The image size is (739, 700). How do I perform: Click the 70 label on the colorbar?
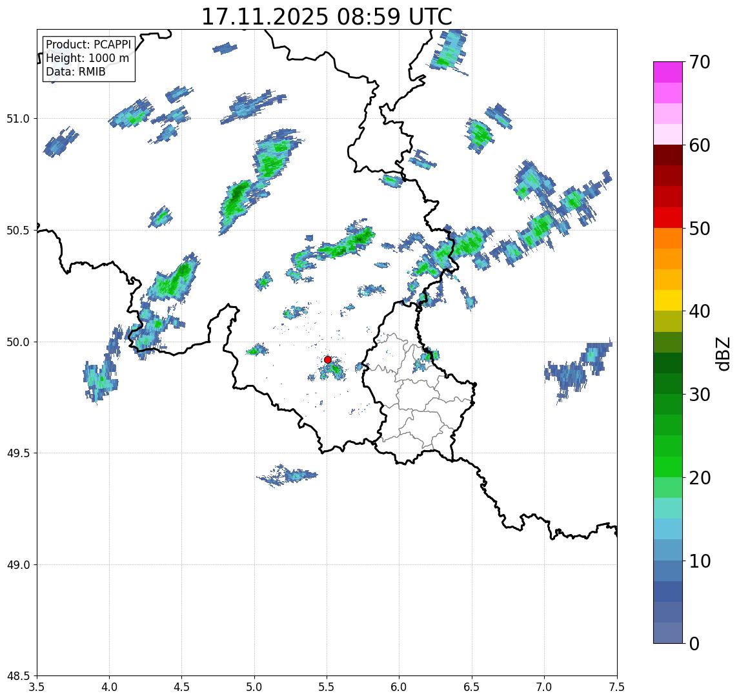pyautogui.click(x=700, y=62)
